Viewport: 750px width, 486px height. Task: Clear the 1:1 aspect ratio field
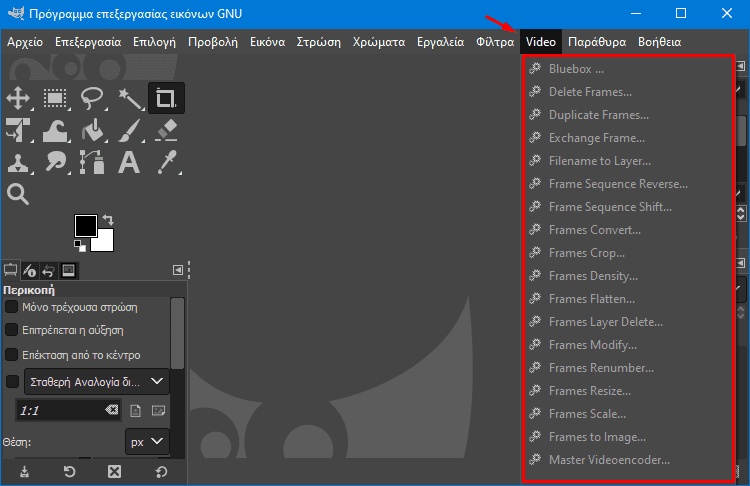pyautogui.click(x=111, y=410)
